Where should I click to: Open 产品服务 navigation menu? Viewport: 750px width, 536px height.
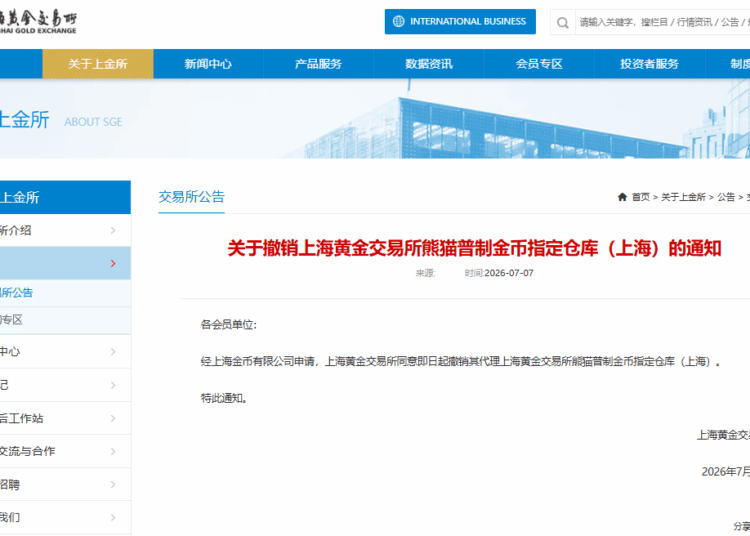click(318, 64)
